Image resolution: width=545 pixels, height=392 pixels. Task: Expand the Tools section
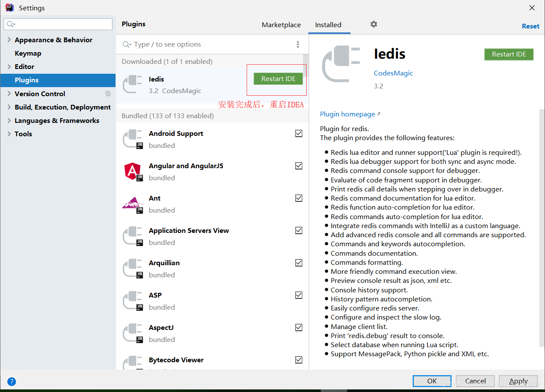point(9,134)
